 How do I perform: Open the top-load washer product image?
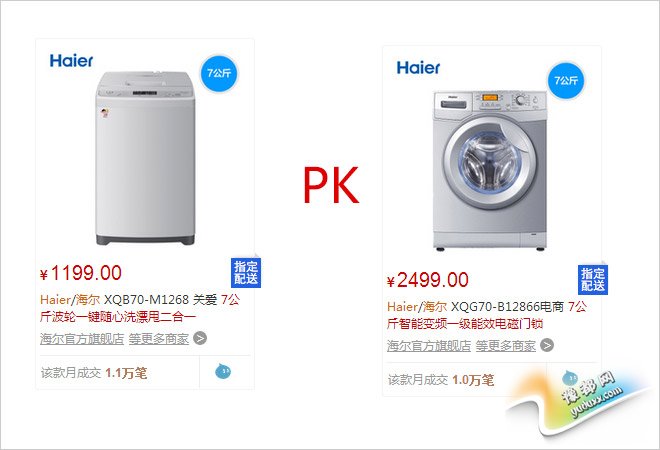click(x=145, y=158)
